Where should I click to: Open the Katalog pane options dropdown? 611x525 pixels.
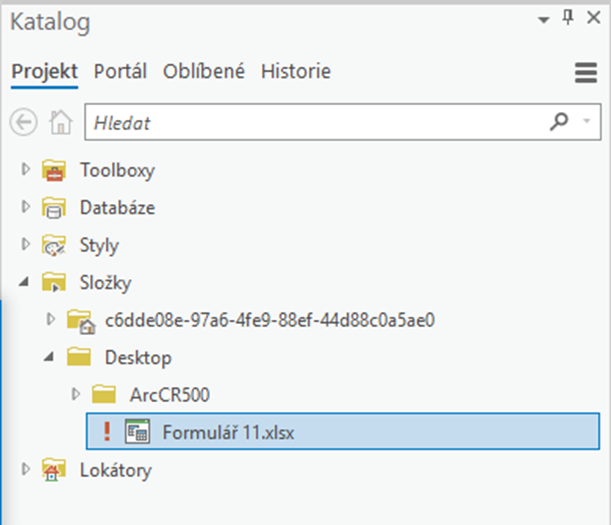[x=544, y=19]
